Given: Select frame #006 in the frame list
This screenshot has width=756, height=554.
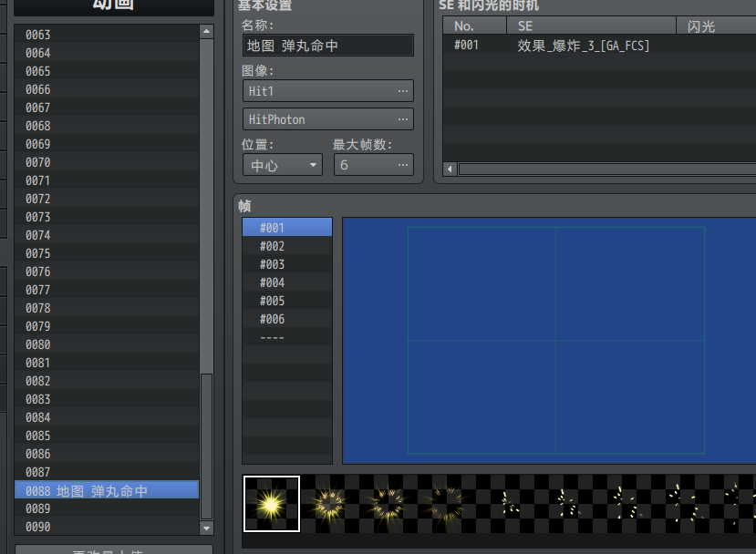Looking at the screenshot, I should point(286,319).
